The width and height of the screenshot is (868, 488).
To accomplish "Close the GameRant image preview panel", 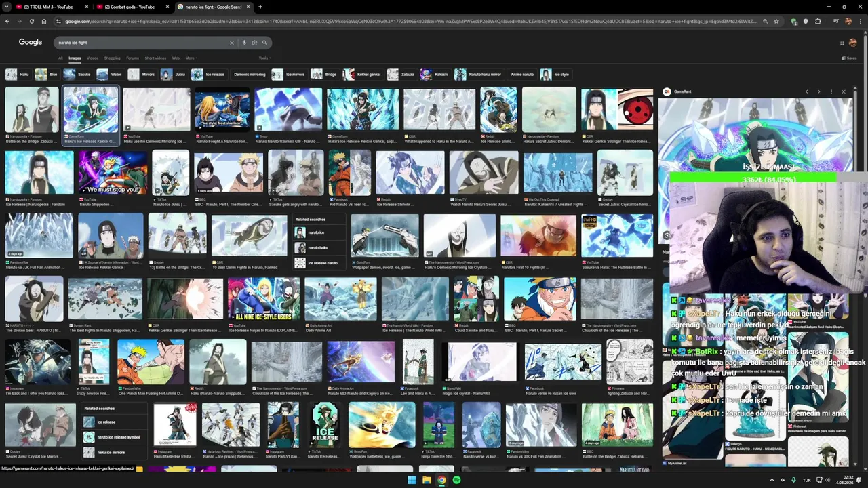I will coord(843,91).
